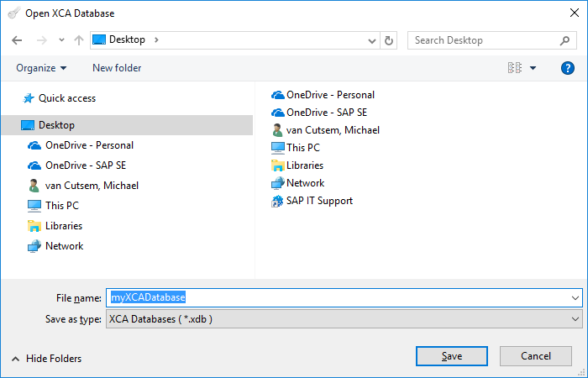Open the change view options dropdown
Screen dimensions: 588x378
pyautogui.click(x=533, y=68)
